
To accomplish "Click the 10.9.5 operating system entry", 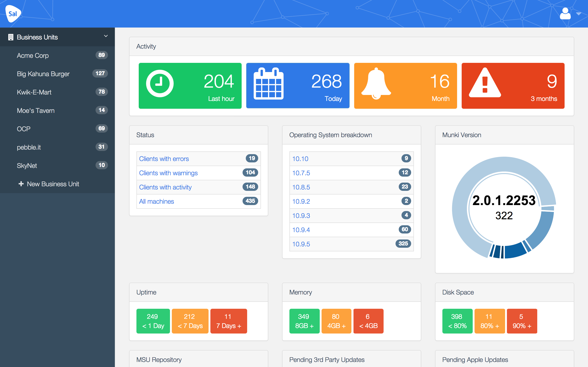I will (301, 244).
